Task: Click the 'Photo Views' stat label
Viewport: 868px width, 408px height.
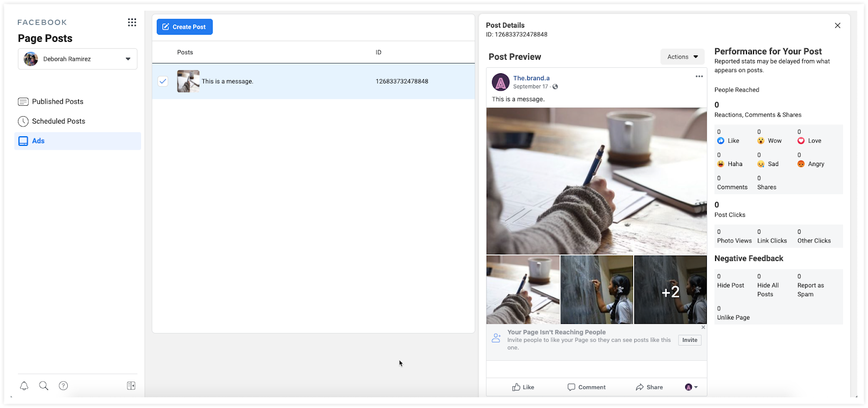Action: click(x=735, y=241)
